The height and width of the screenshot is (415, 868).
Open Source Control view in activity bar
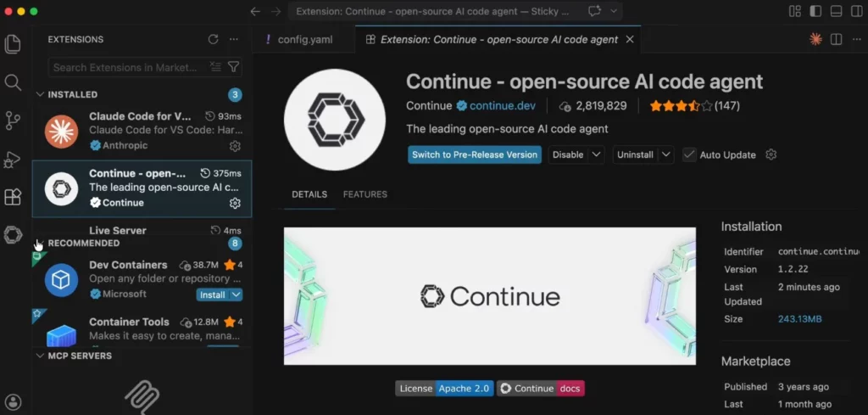[x=13, y=121]
